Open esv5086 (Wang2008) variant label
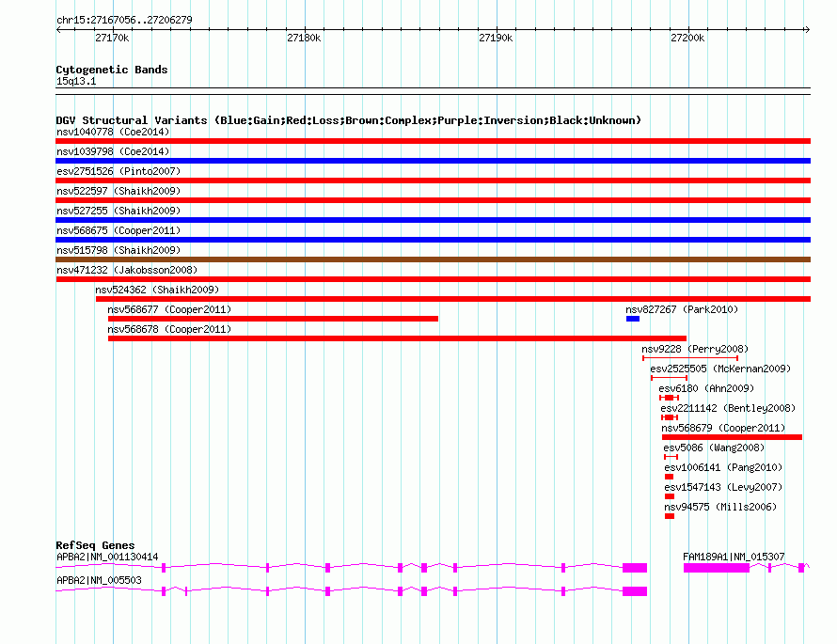The width and height of the screenshot is (837, 644). pos(714,448)
